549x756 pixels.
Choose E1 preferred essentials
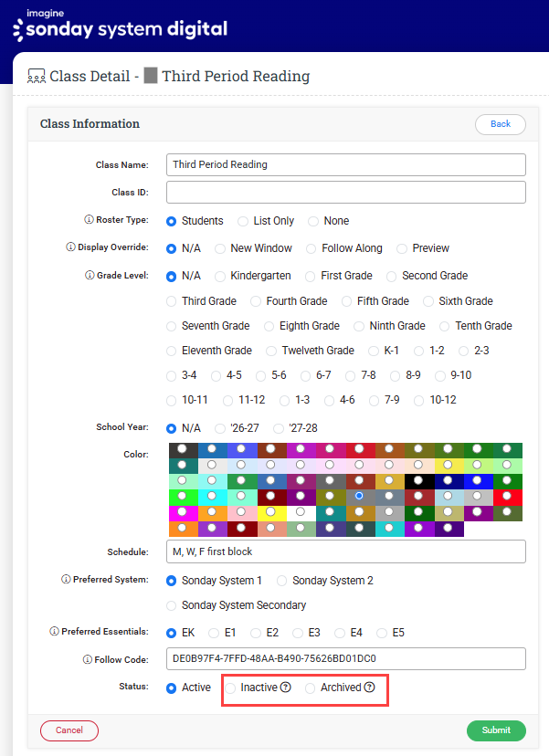(x=213, y=633)
